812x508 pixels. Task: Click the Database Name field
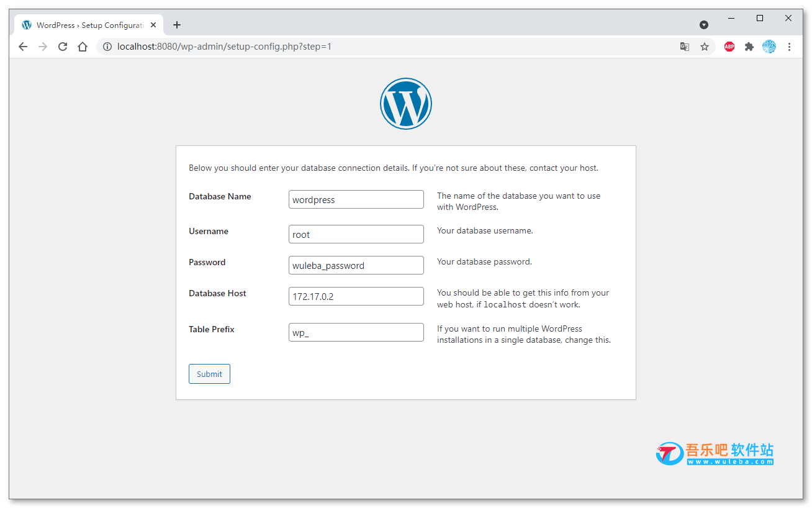(356, 199)
